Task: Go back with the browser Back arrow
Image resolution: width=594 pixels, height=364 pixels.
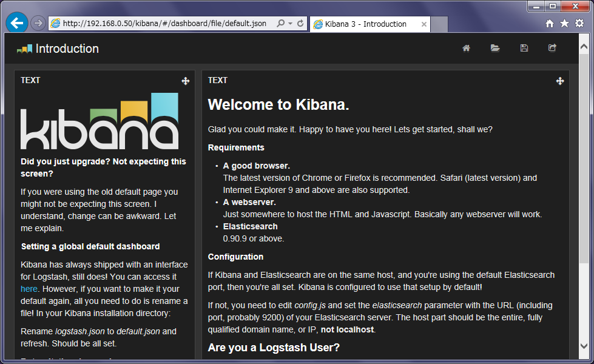Action: (16, 23)
